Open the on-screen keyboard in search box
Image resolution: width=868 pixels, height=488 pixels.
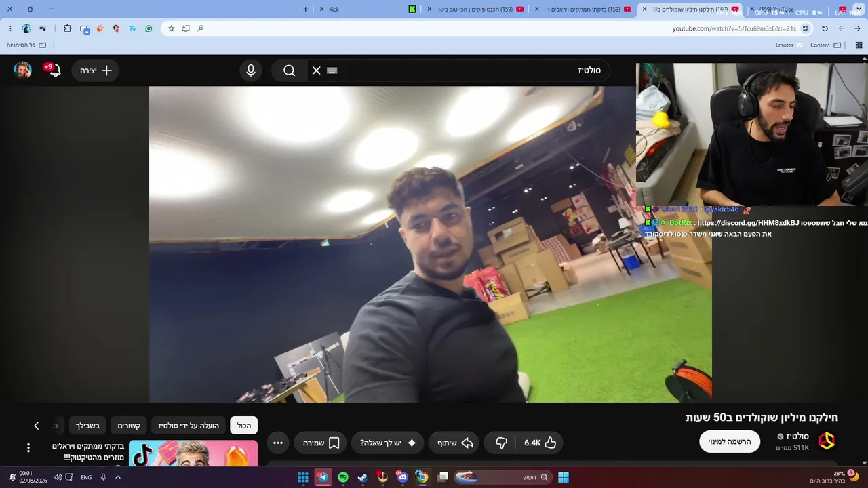[x=332, y=70]
